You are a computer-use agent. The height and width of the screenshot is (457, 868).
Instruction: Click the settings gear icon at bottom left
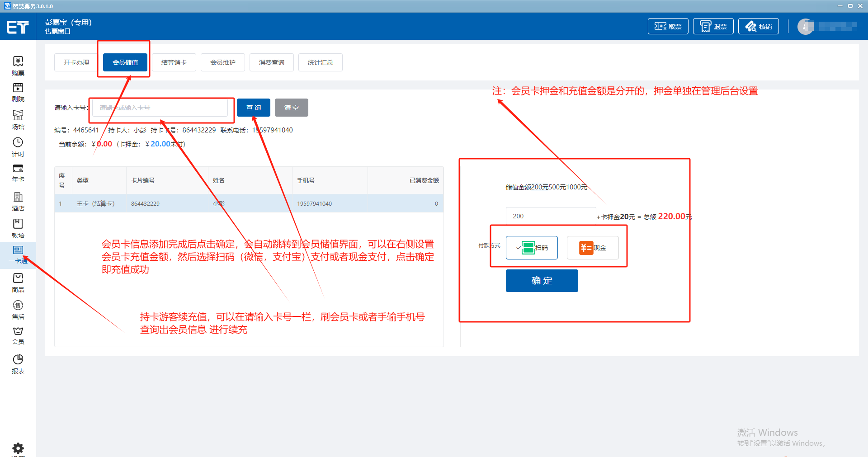18,448
